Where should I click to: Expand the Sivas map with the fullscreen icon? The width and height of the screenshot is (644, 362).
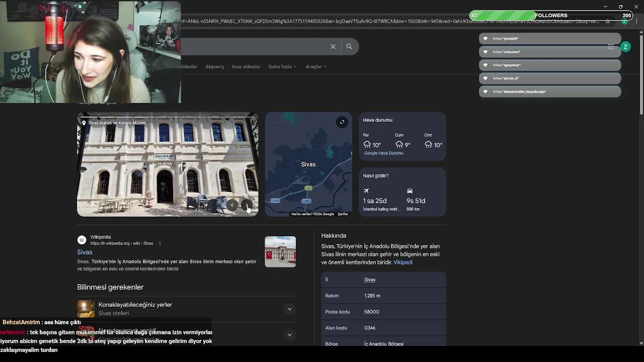(342, 122)
